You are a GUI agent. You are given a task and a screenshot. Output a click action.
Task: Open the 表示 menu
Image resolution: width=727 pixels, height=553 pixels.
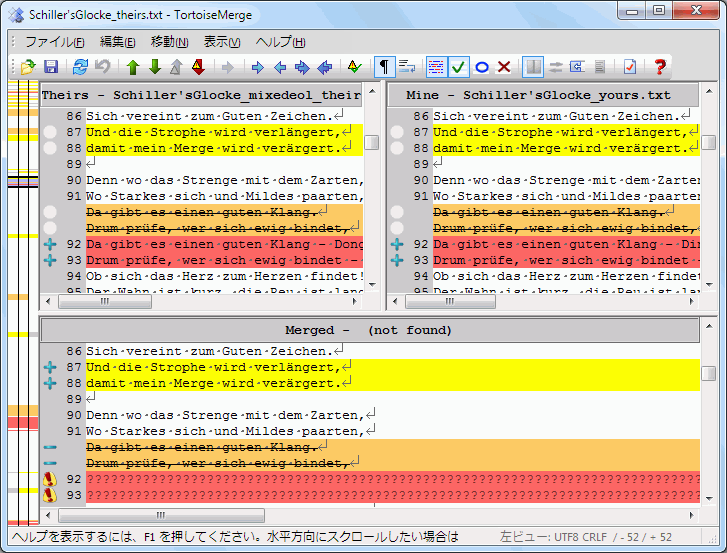pos(222,42)
